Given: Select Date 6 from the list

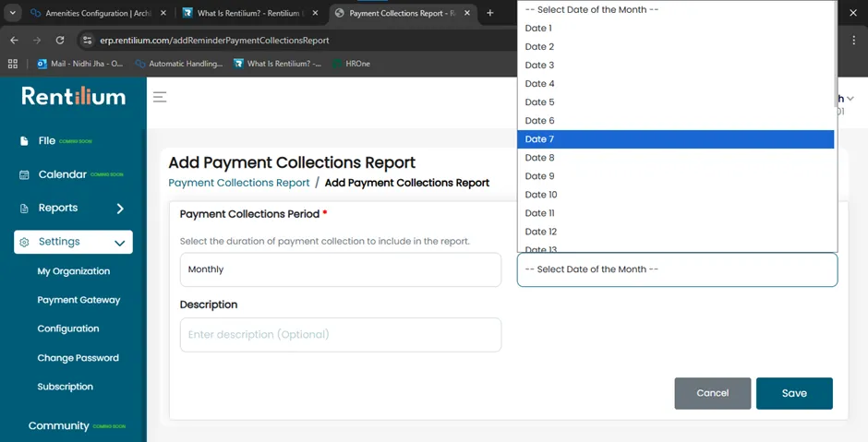Looking at the screenshot, I should (x=675, y=121).
